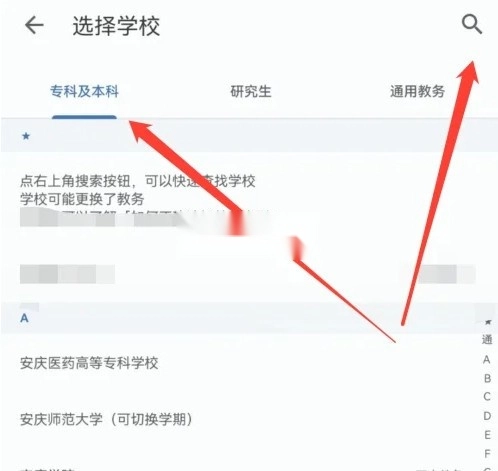Image resolution: width=498 pixels, height=471 pixels.
Task: Jump to letter D in the index sidebar
Action: point(487,416)
